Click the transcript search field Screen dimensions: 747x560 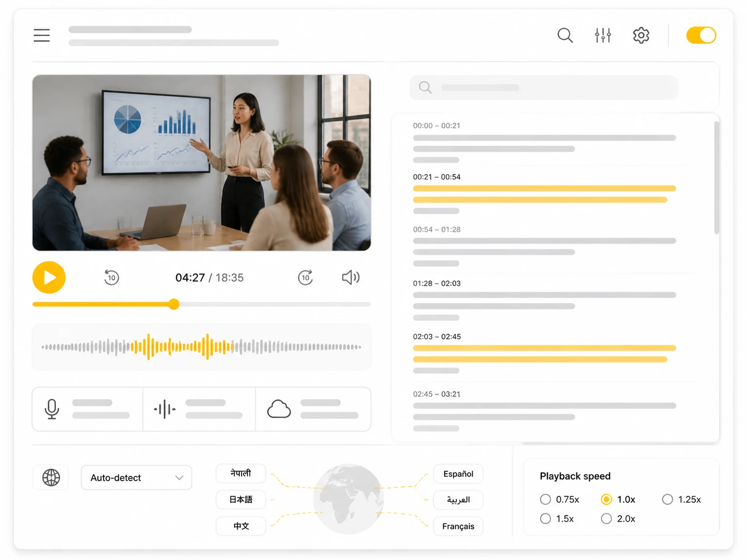pyautogui.click(x=544, y=87)
